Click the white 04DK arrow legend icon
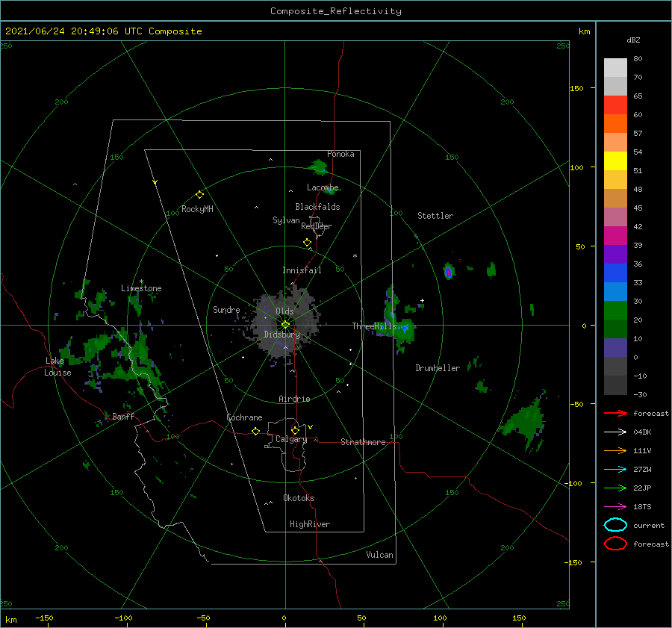The width and height of the screenshot is (672, 628). point(615,432)
